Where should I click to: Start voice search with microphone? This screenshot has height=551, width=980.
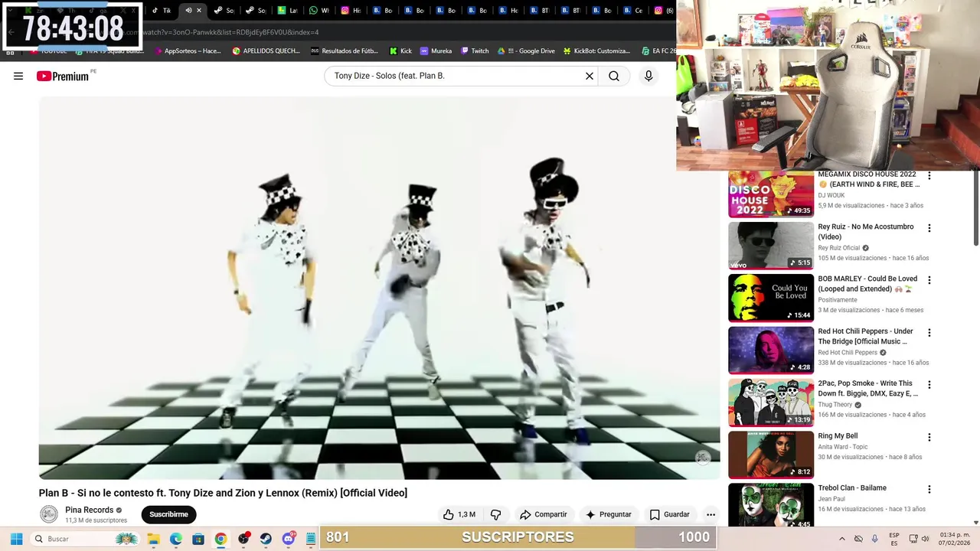pos(648,76)
